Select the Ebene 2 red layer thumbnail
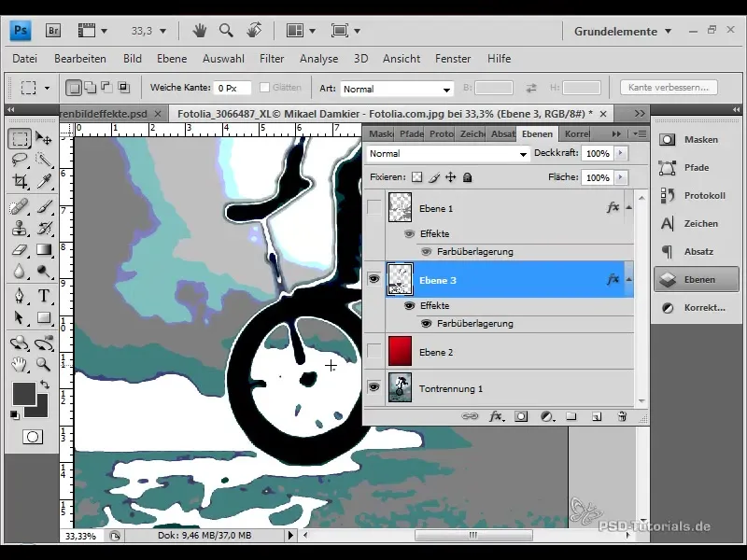The width and height of the screenshot is (747, 560). (x=400, y=352)
